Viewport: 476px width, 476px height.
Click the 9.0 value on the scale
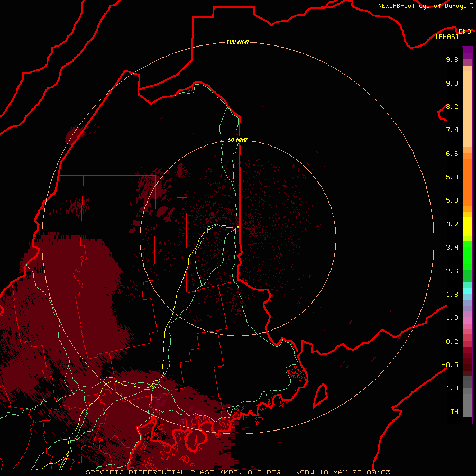coord(452,83)
